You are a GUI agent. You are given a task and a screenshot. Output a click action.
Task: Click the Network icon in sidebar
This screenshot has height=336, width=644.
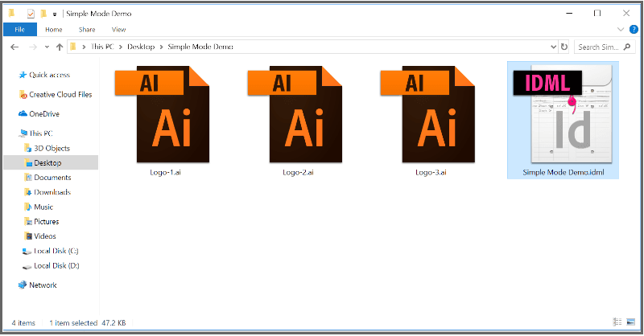point(23,285)
